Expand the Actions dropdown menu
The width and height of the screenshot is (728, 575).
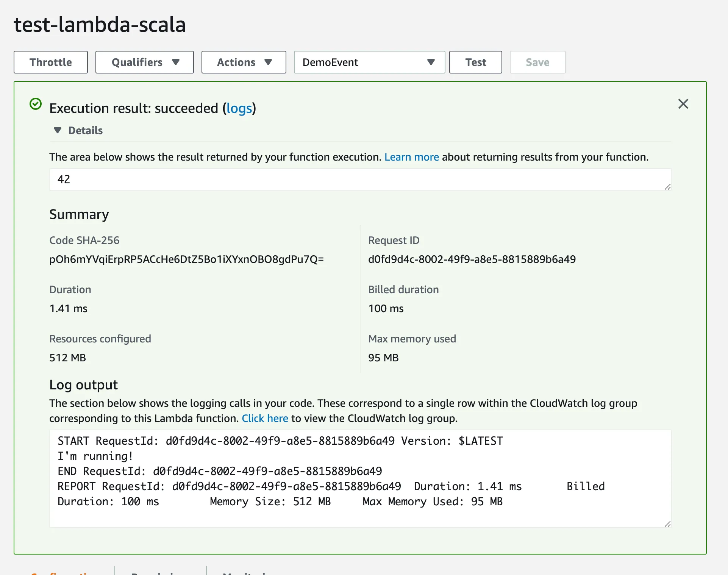(x=244, y=62)
